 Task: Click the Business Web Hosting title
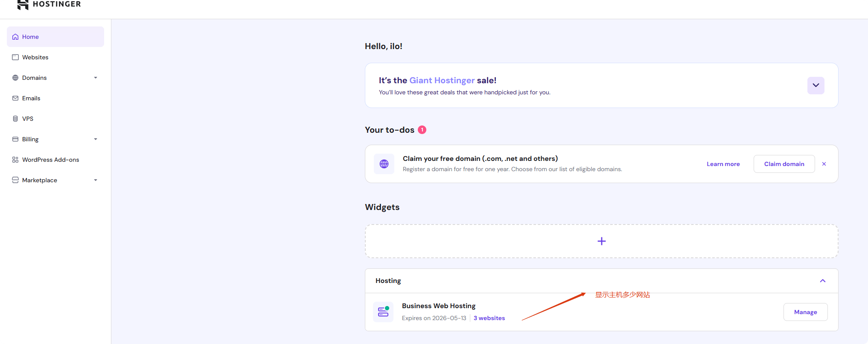pos(439,306)
